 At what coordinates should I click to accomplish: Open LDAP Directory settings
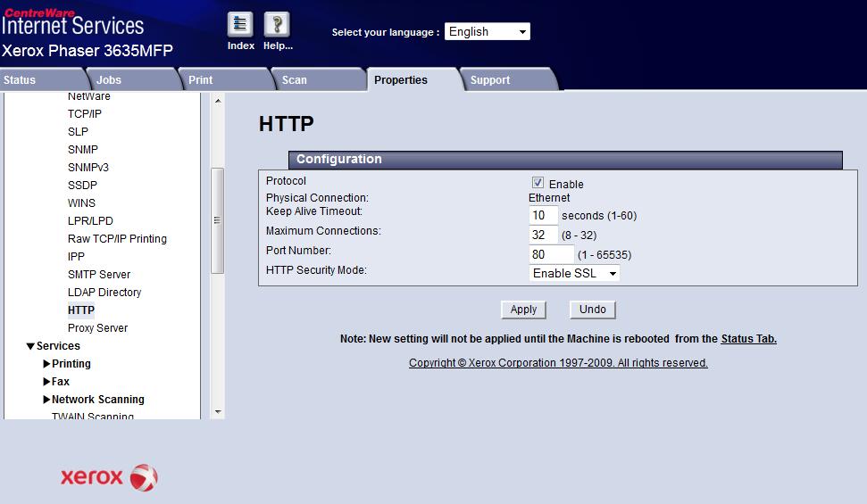104,293
